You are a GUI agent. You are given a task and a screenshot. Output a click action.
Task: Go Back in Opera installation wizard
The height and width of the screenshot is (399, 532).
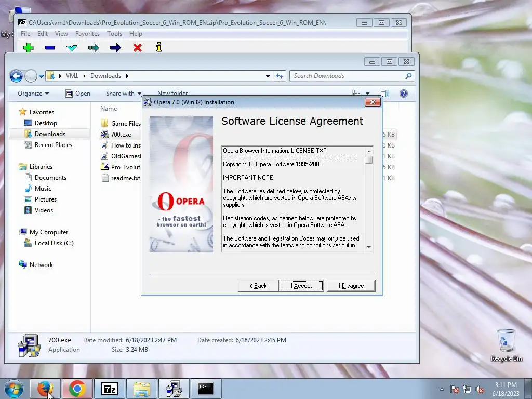point(258,286)
